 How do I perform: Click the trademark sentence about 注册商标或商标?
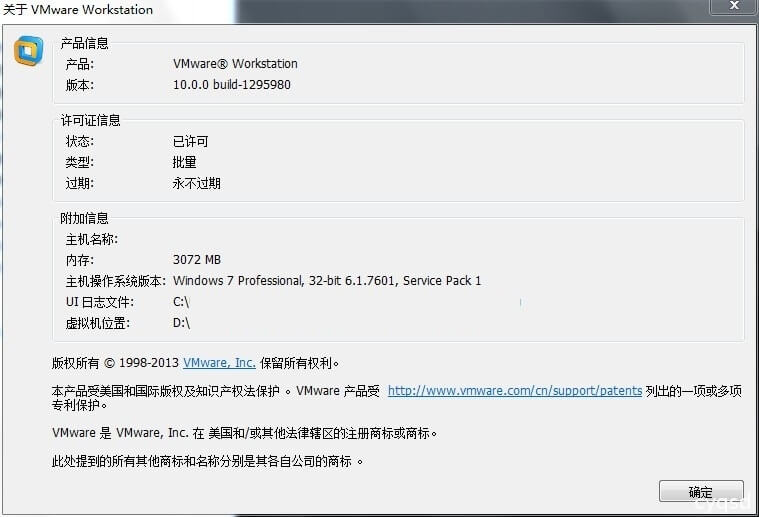(244, 433)
